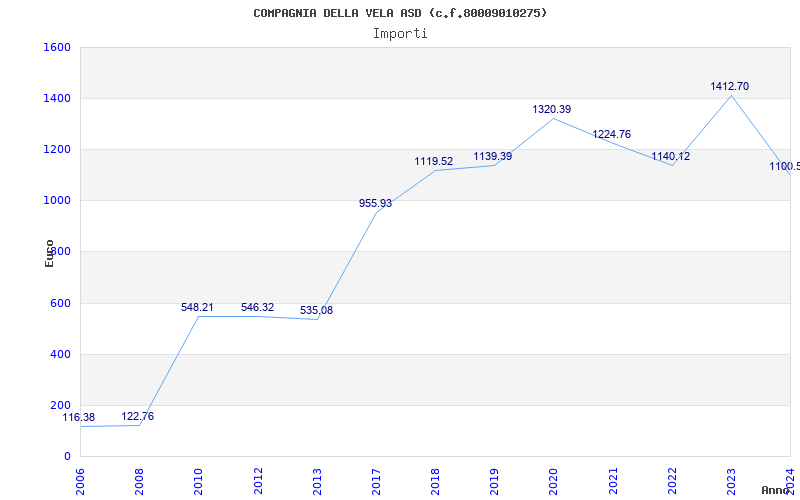Click the 535.08 data label

[316, 311]
